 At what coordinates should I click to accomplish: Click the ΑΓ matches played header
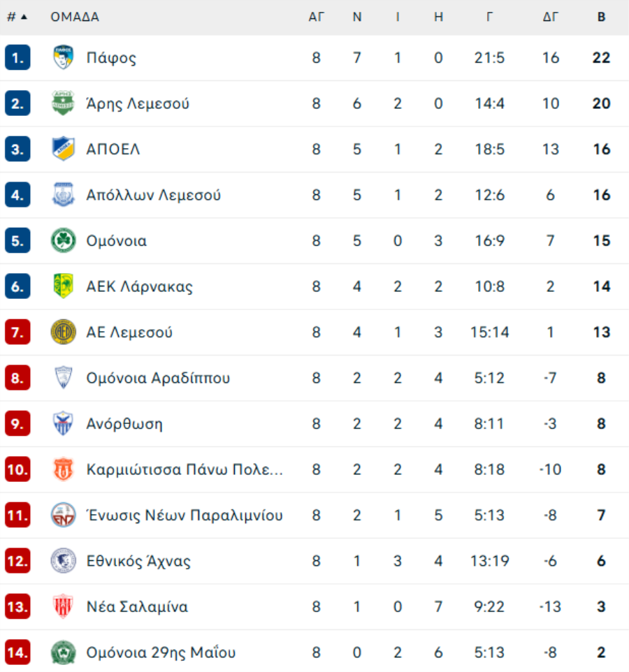316,17
